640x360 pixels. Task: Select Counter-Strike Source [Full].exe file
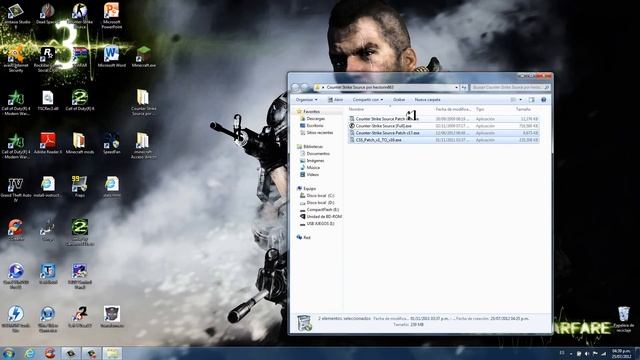[444, 126]
